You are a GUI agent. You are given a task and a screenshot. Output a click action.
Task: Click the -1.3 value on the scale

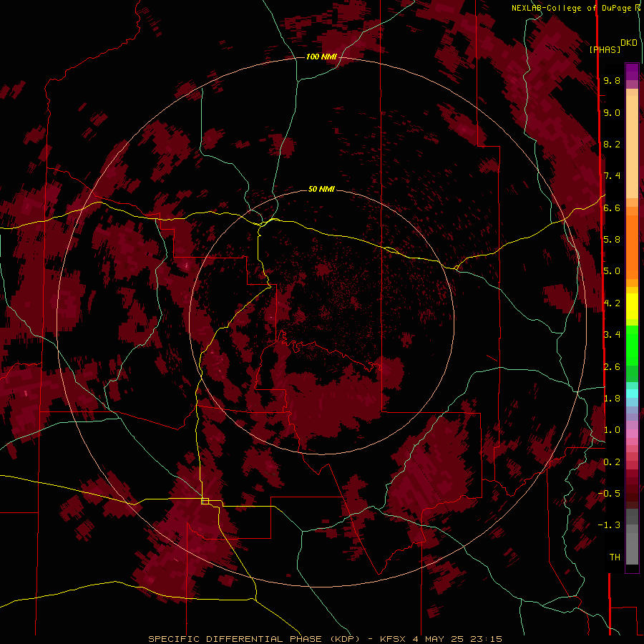pos(609,525)
